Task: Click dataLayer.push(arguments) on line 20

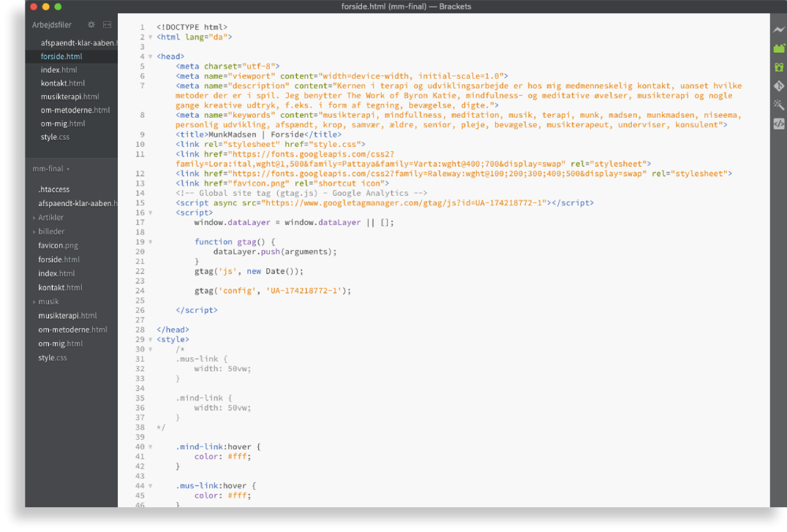Action: click(274, 251)
